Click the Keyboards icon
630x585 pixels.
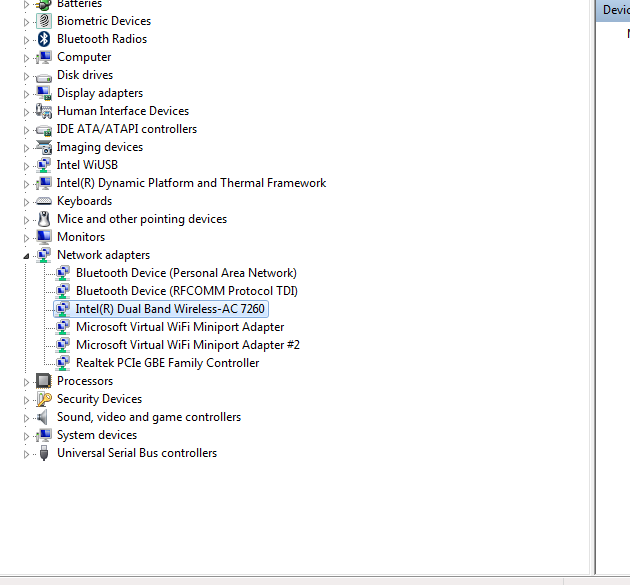point(44,201)
